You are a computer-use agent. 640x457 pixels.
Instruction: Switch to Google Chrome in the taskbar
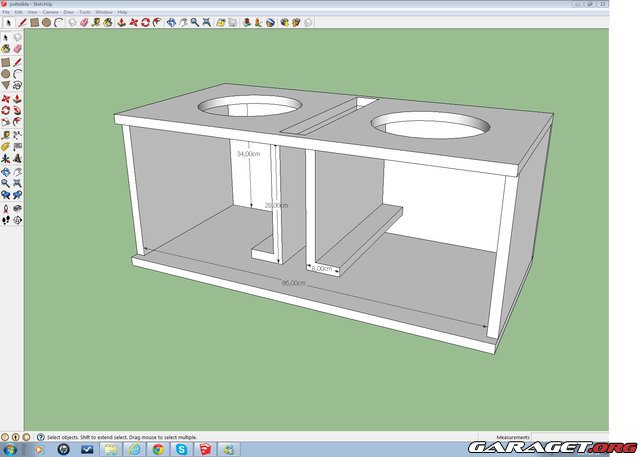[157, 450]
